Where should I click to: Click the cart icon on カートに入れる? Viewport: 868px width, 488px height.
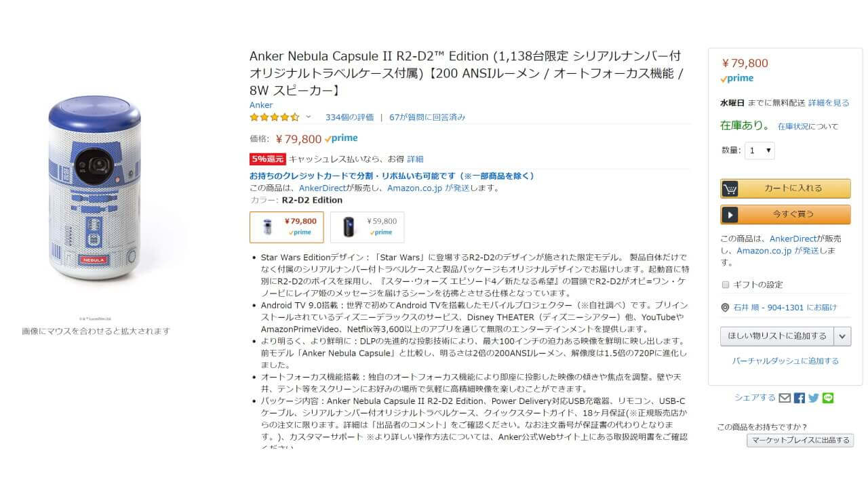click(x=730, y=188)
